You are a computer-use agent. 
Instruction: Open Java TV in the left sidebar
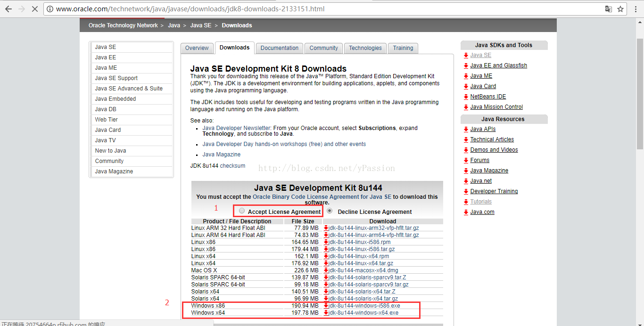click(132, 140)
